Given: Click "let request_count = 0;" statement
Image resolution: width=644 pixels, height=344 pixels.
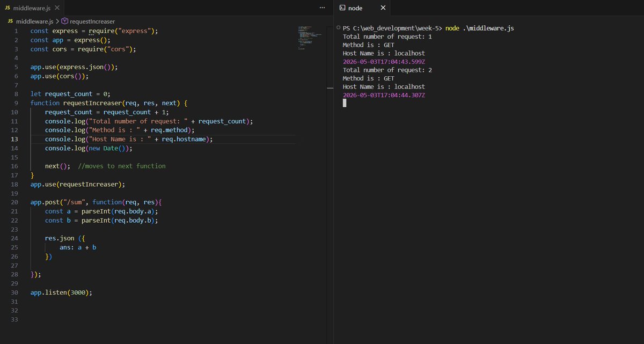Looking at the screenshot, I should pyautogui.click(x=70, y=94).
